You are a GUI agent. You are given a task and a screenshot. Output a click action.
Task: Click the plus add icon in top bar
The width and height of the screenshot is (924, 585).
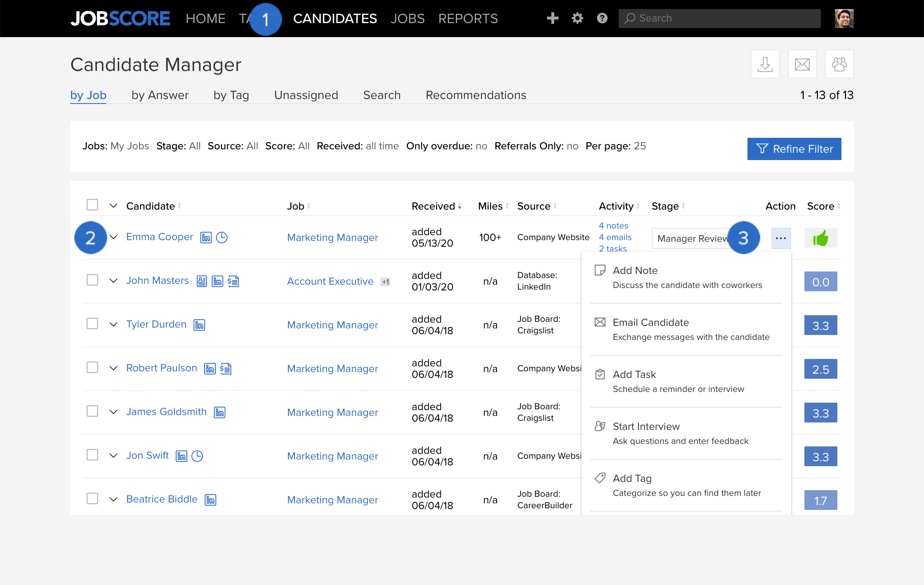552,18
